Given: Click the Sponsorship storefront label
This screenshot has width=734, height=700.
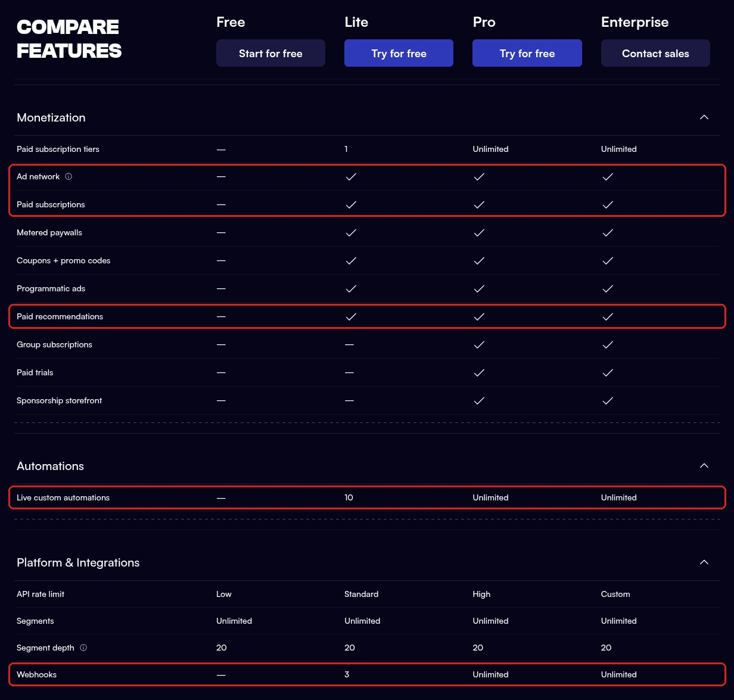Looking at the screenshot, I should [59, 400].
